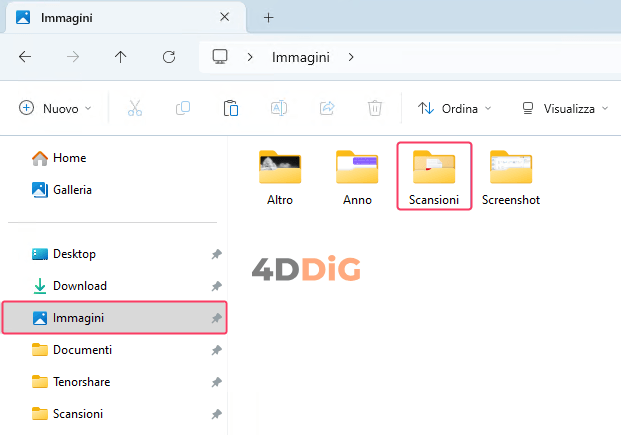Navigate back to previous folder
621x435 pixels.
pyautogui.click(x=25, y=57)
